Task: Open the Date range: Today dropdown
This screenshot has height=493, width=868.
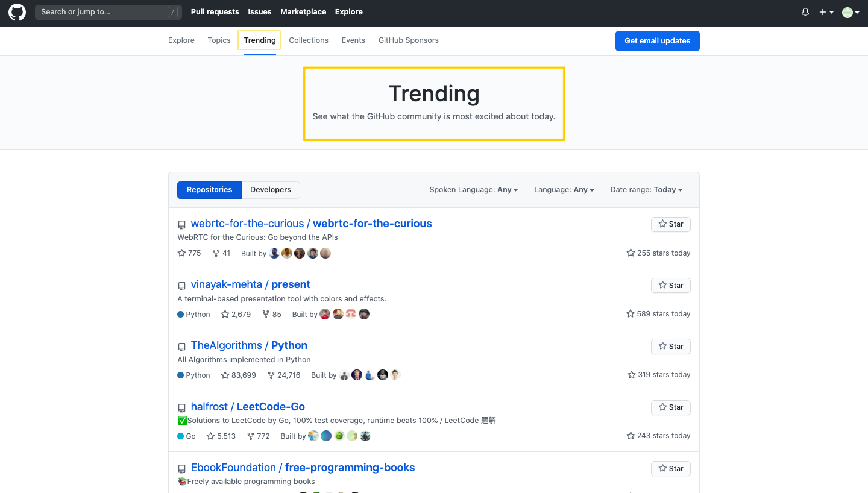Action: [646, 190]
